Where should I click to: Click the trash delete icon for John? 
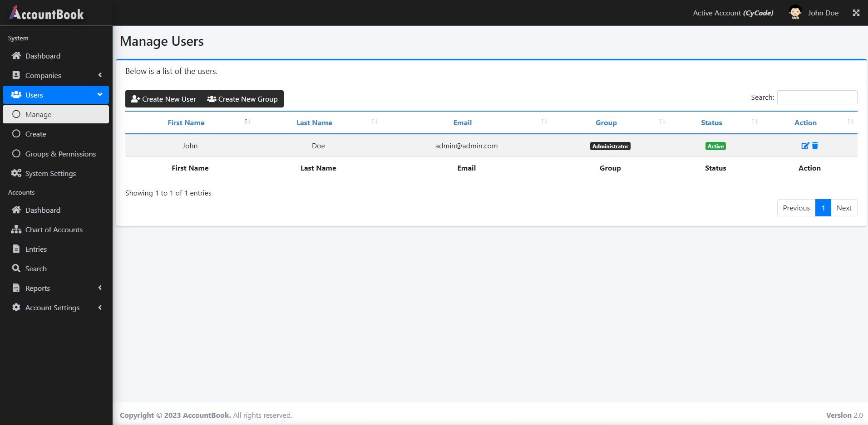coord(815,146)
